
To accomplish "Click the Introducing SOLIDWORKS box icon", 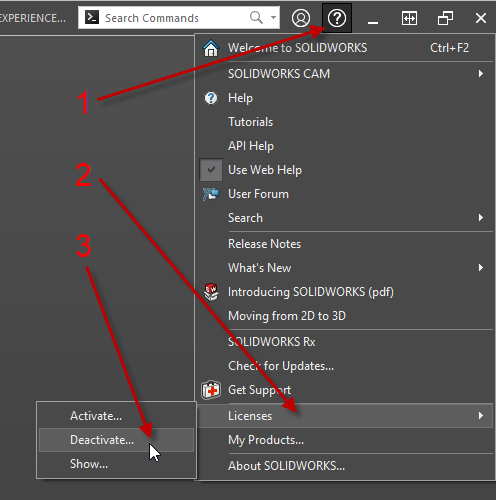I will pos(211,292).
